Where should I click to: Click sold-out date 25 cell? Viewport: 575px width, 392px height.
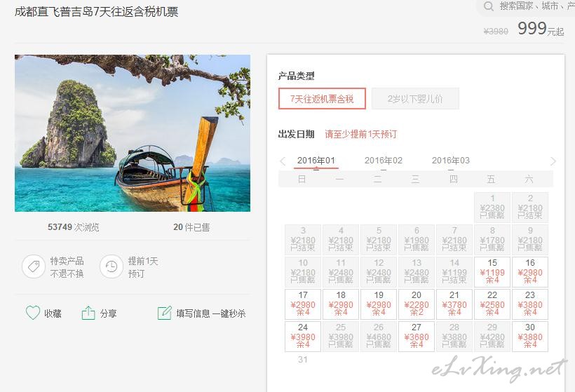point(341,337)
